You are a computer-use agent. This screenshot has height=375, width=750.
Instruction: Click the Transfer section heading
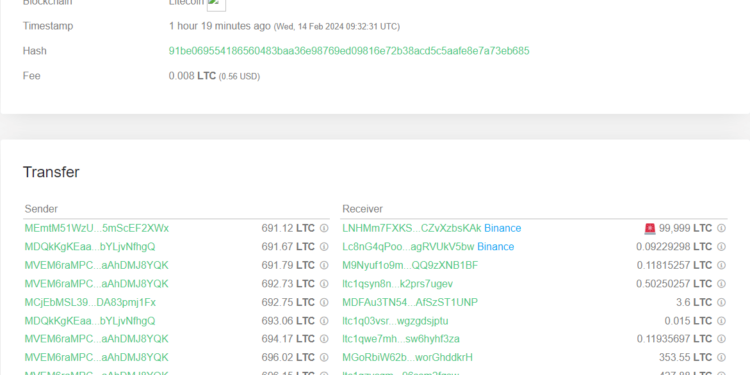coord(51,172)
